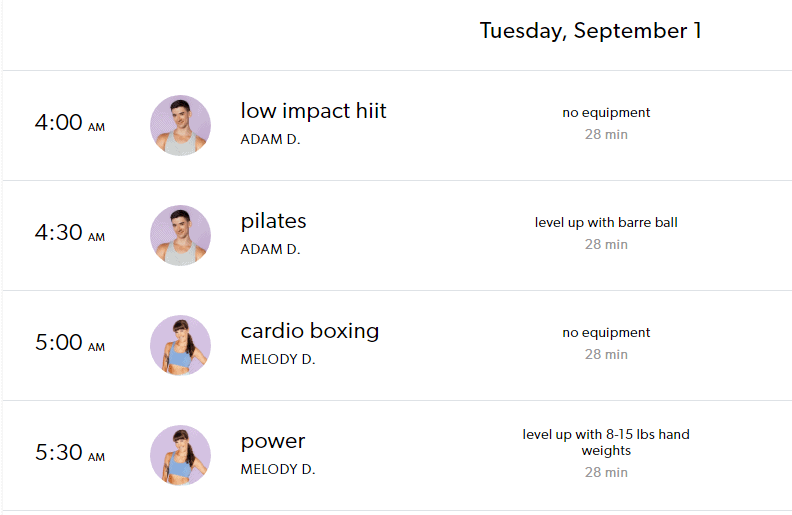
Task: Click ADAM D. name under pilates
Action: click(270, 249)
